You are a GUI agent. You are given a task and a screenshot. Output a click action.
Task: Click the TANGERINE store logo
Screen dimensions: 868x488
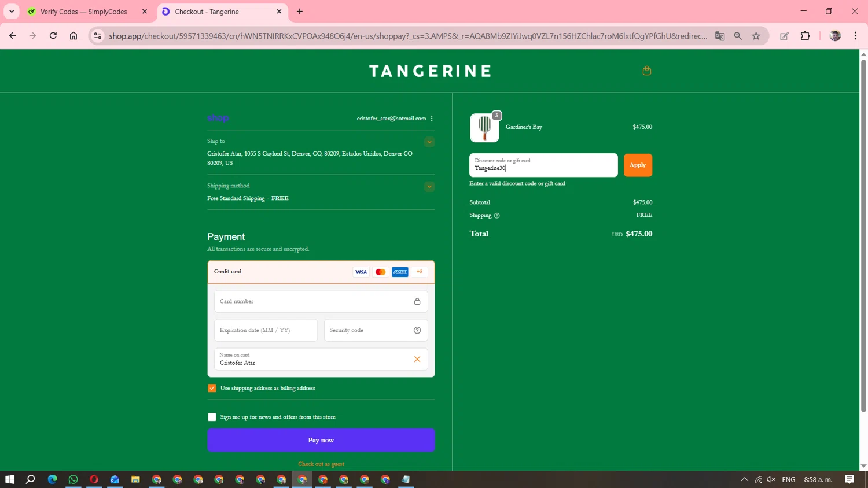pyautogui.click(x=430, y=71)
